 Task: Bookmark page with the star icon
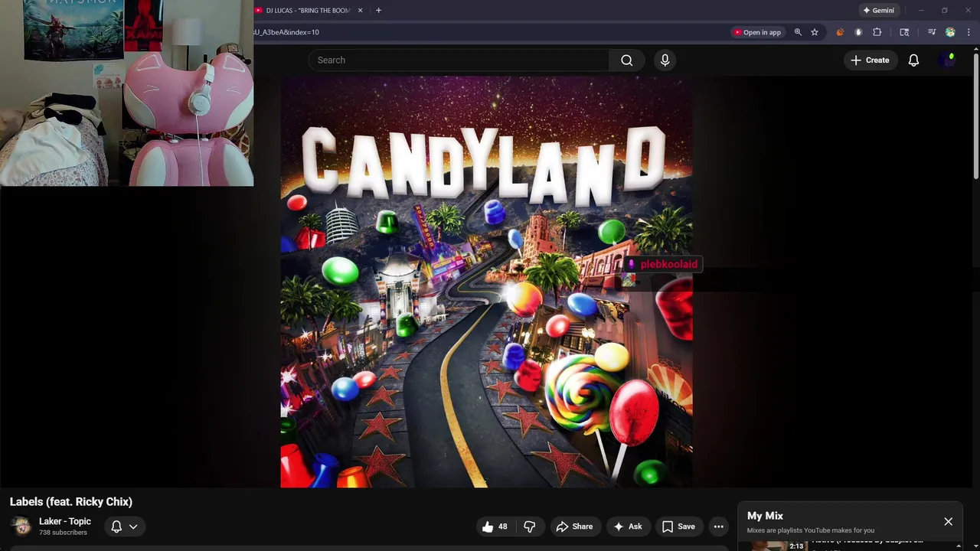815,32
